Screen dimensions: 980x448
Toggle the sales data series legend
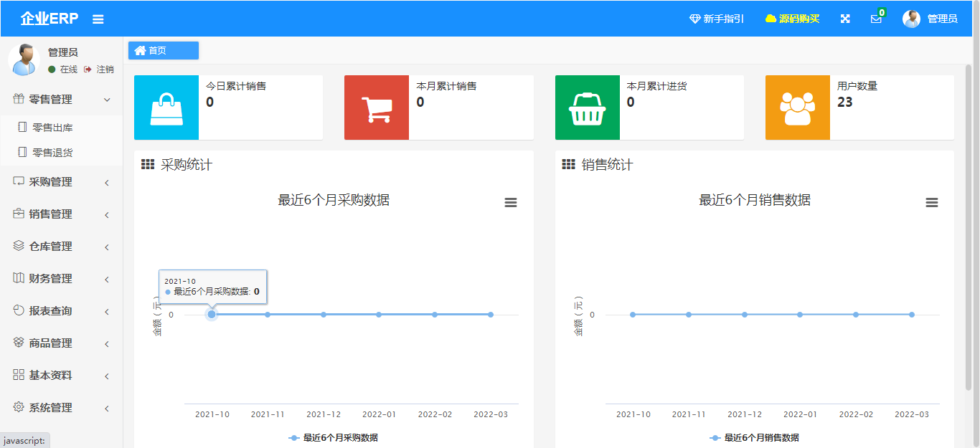tap(755, 437)
